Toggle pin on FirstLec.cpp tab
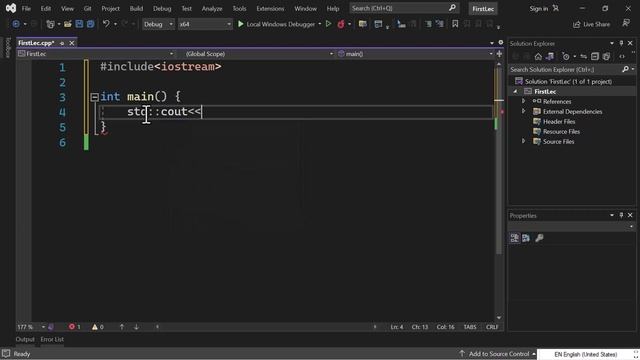This screenshot has height=360, width=640. click(x=62, y=43)
